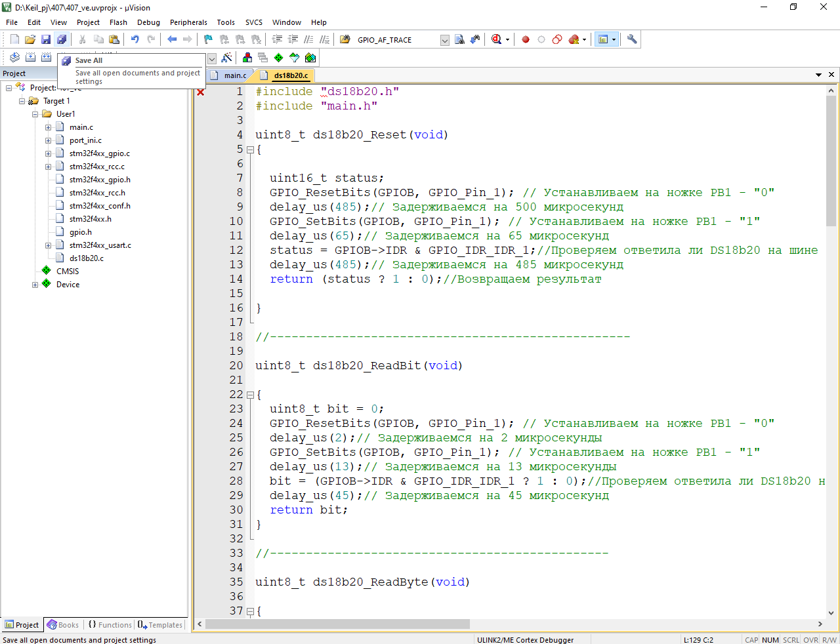
Task: Switch to the Books panel tab
Action: [63, 625]
